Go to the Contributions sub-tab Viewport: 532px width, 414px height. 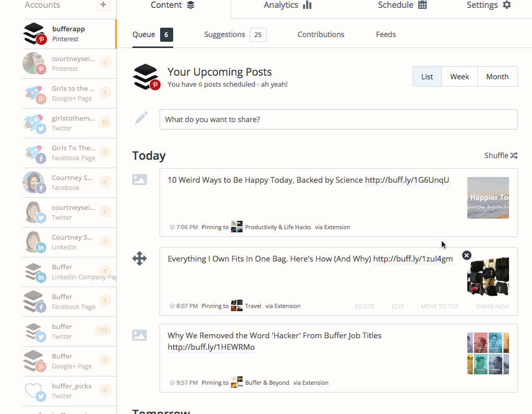pyautogui.click(x=321, y=34)
